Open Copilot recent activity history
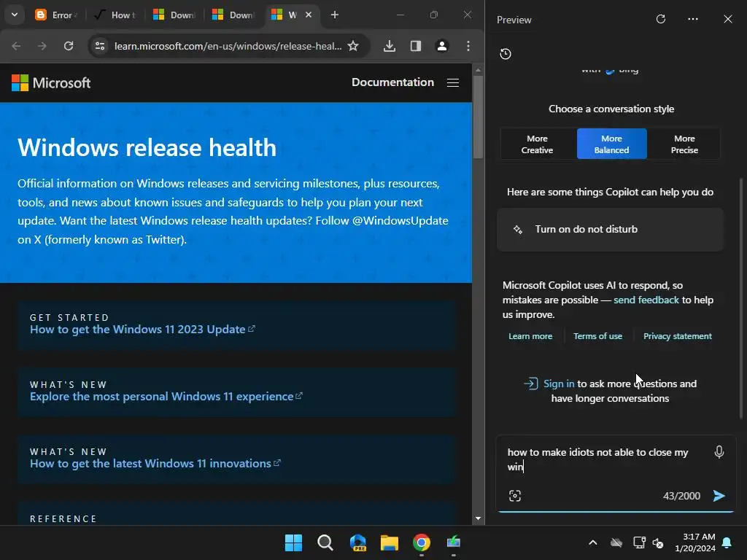 (x=506, y=54)
